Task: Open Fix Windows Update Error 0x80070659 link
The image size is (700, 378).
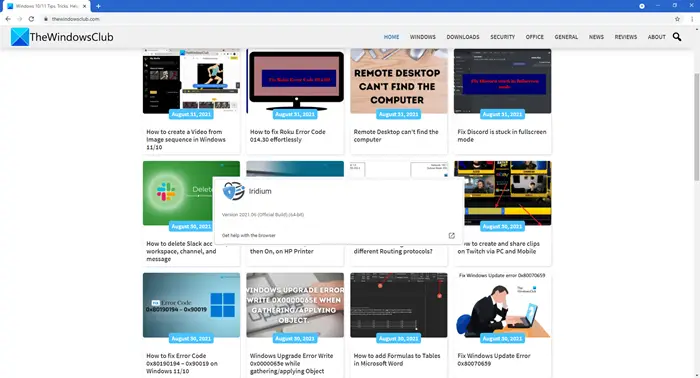Action: click(494, 360)
